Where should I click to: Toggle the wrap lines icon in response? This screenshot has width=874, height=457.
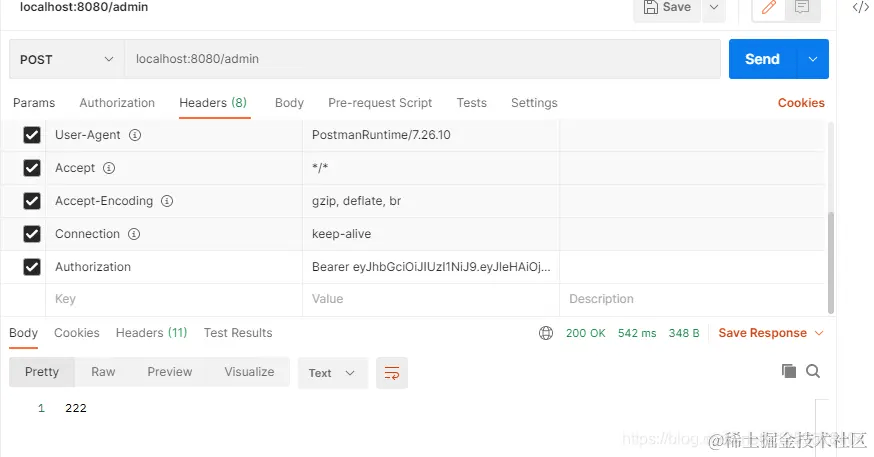coord(392,373)
